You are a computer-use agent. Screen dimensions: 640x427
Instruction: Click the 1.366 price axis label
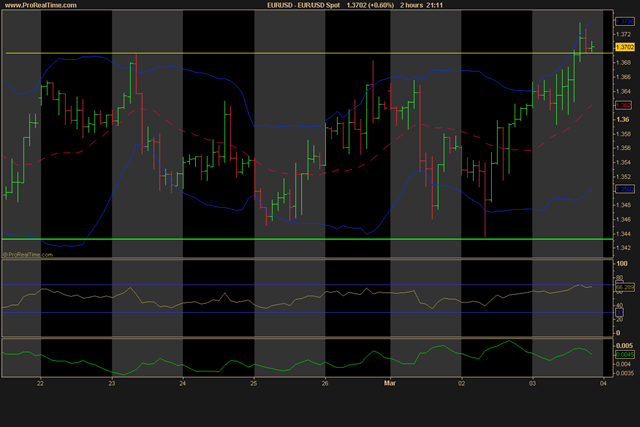(x=623, y=77)
